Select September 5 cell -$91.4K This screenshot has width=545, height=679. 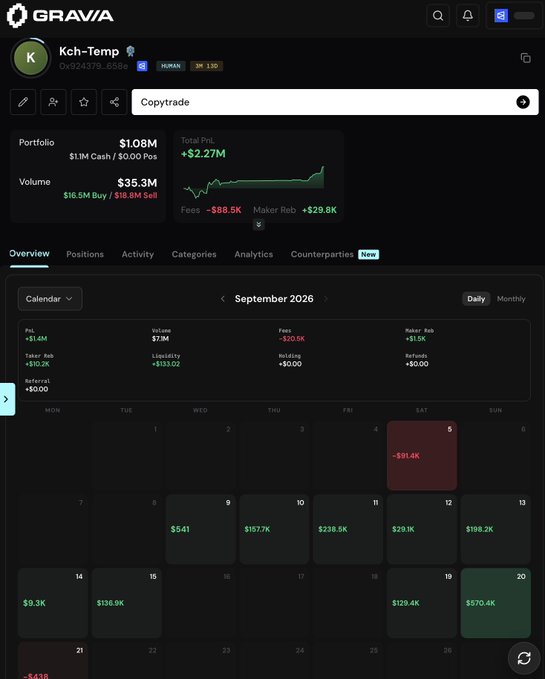click(x=422, y=456)
